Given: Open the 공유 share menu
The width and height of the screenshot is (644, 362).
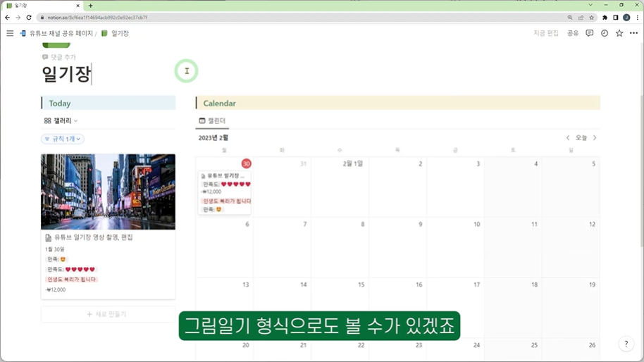Looking at the screenshot, I should tap(573, 33).
